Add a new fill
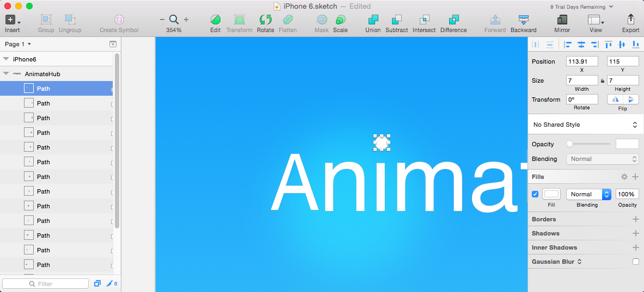Image resolution: width=644 pixels, height=292 pixels. click(x=635, y=177)
